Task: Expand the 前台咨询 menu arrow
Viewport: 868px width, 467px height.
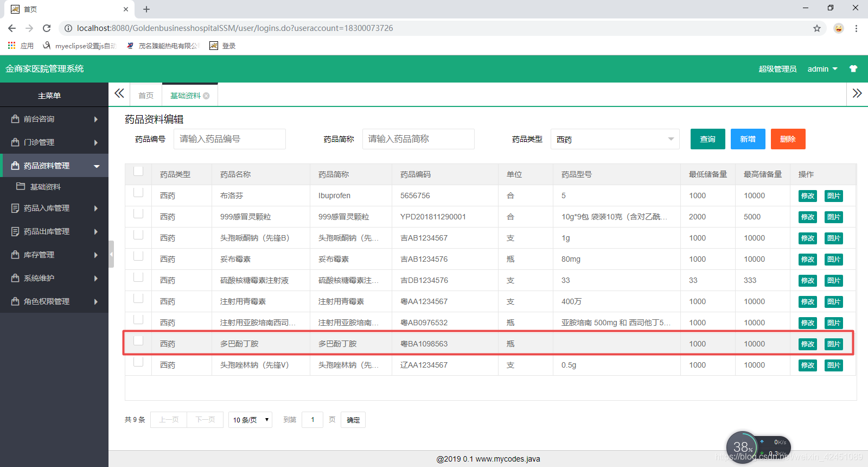Action: [96, 119]
